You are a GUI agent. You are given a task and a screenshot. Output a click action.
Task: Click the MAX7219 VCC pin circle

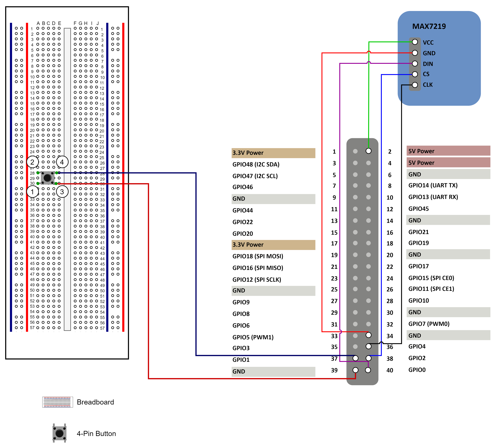tap(415, 42)
